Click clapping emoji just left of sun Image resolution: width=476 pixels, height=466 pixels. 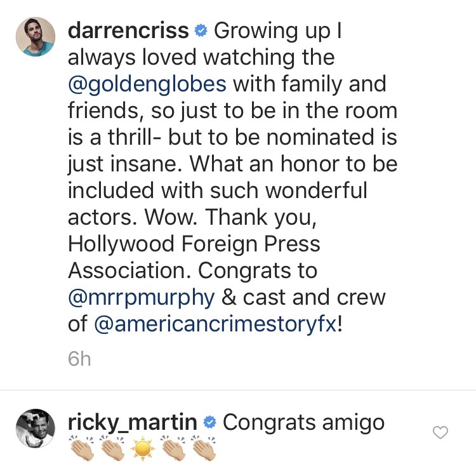tap(112, 449)
